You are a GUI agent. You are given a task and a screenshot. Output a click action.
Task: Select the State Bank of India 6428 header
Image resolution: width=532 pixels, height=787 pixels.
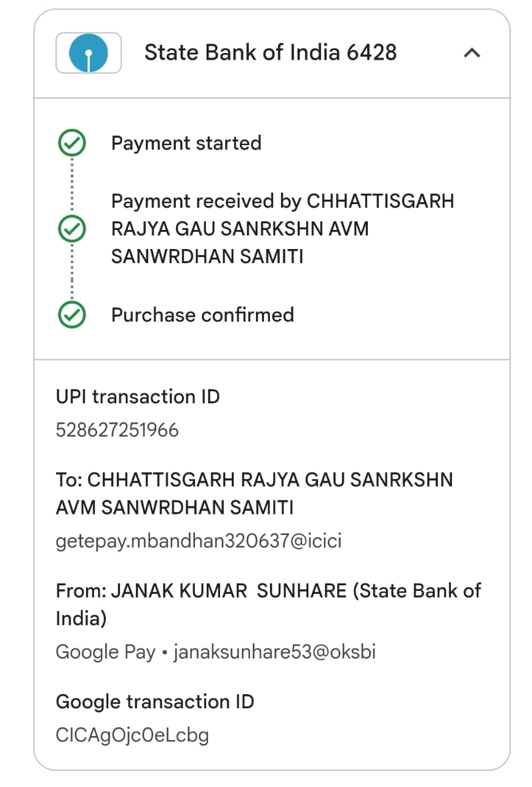(270, 53)
